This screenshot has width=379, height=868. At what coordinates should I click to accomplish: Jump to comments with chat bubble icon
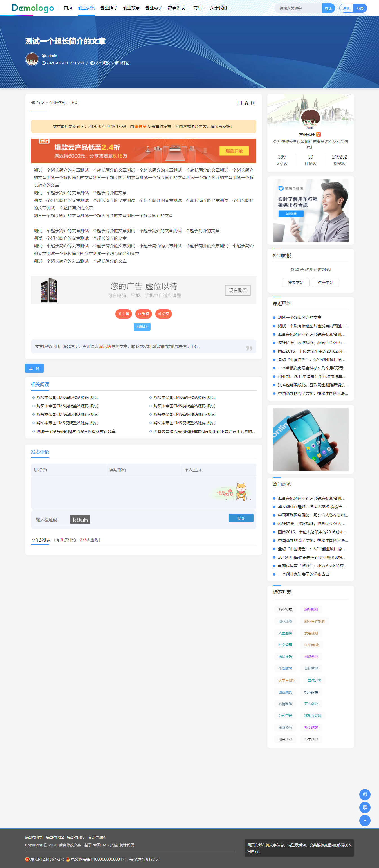[x=365, y=807]
